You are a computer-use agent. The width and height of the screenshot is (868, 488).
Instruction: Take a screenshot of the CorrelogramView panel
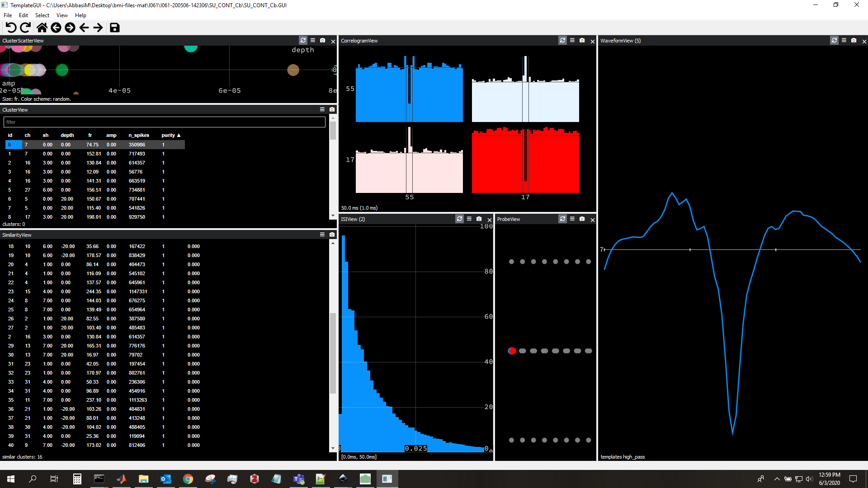582,41
